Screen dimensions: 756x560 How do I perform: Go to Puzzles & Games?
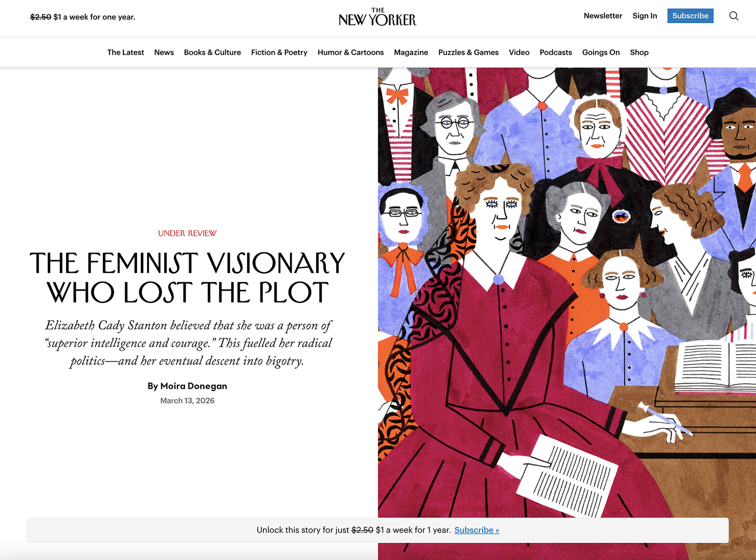pyautogui.click(x=468, y=52)
